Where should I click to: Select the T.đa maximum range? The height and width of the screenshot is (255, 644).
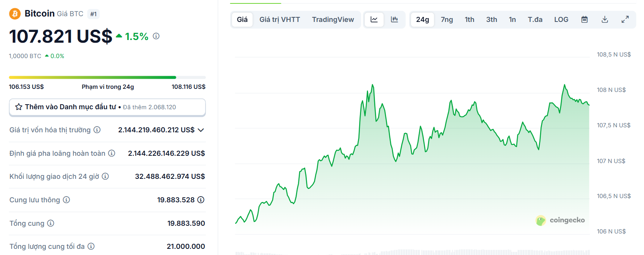pos(535,20)
